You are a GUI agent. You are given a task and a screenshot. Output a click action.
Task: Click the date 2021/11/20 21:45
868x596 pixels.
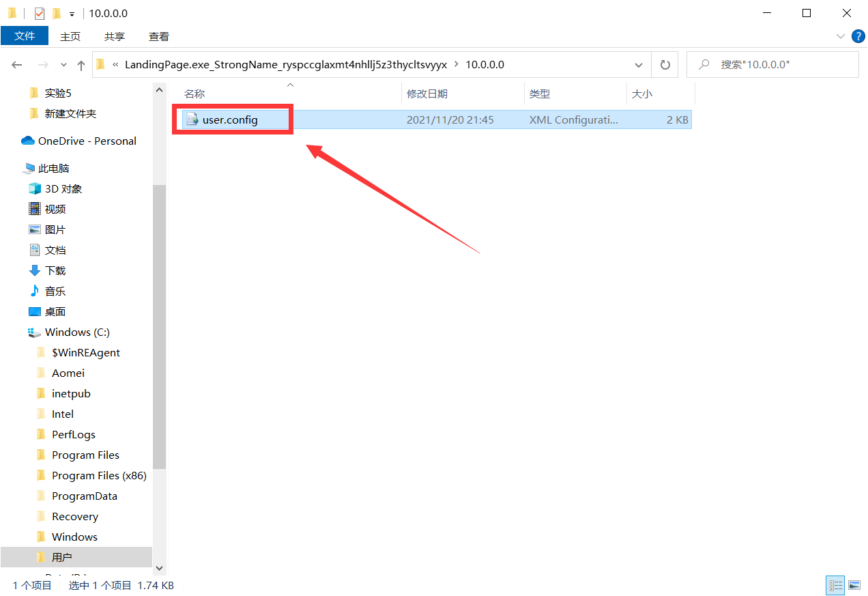(450, 119)
